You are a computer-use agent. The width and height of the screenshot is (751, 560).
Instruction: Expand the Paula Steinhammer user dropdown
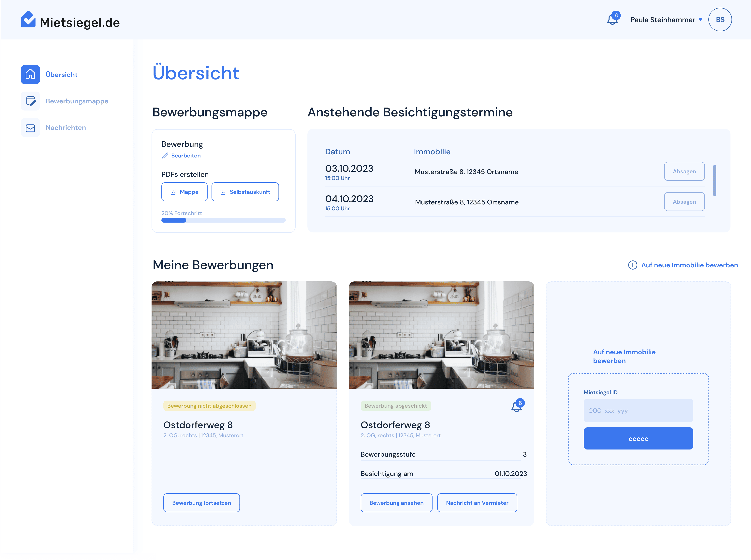pos(700,20)
